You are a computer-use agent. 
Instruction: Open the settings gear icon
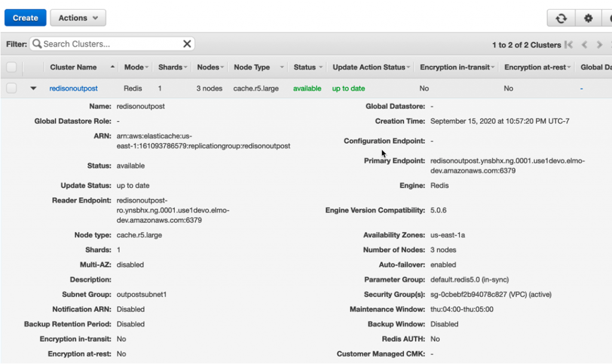pyautogui.click(x=588, y=19)
